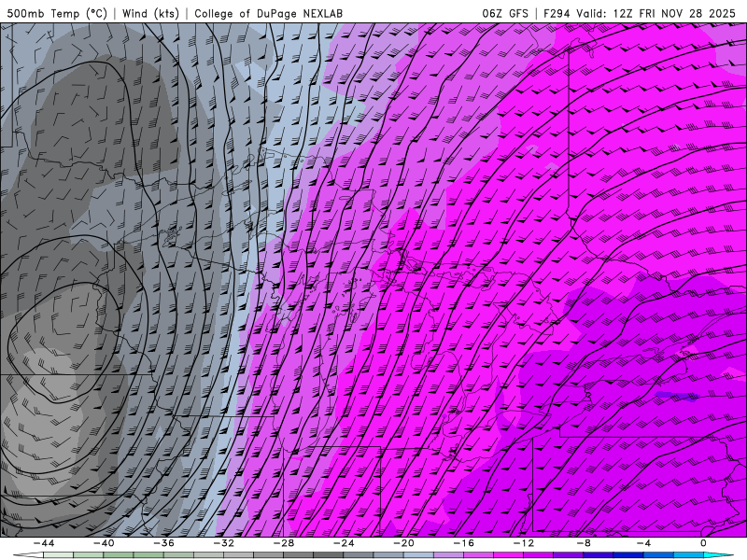Viewport: 747px width, 560px height.
Task: Click the -16 colorbar scale label
Action: (463, 543)
